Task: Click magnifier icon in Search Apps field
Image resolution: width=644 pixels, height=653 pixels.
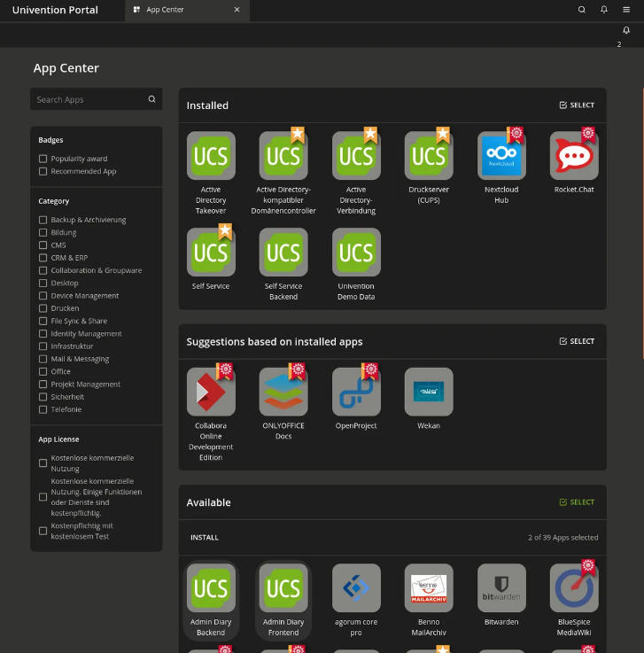Action: click(151, 99)
